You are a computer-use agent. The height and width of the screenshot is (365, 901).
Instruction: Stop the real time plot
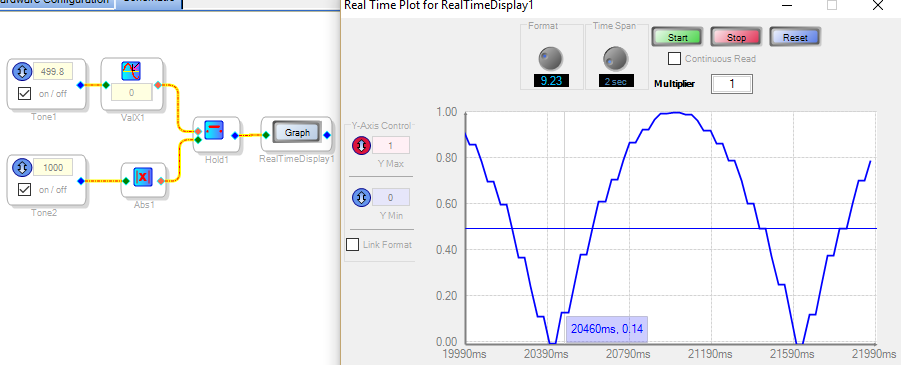point(736,37)
